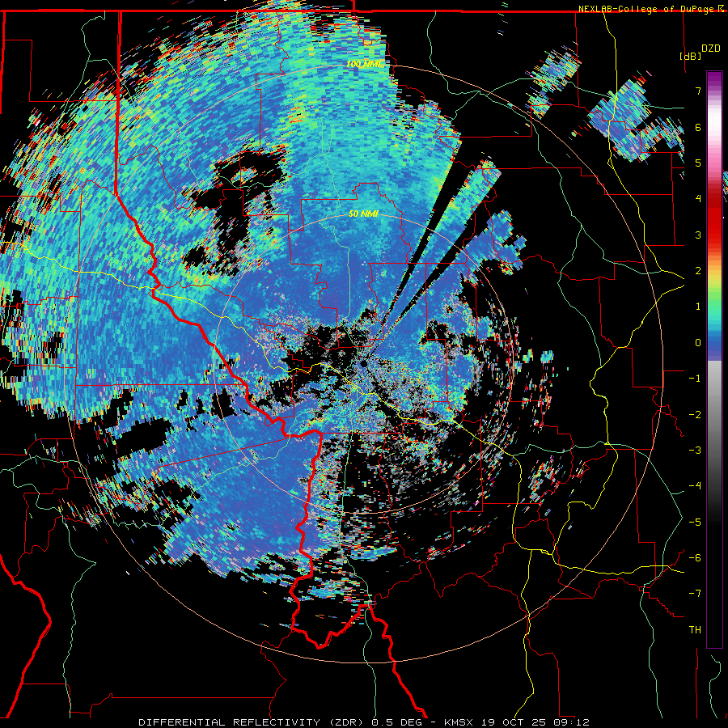Click the radar site dot at ring center

(363, 364)
